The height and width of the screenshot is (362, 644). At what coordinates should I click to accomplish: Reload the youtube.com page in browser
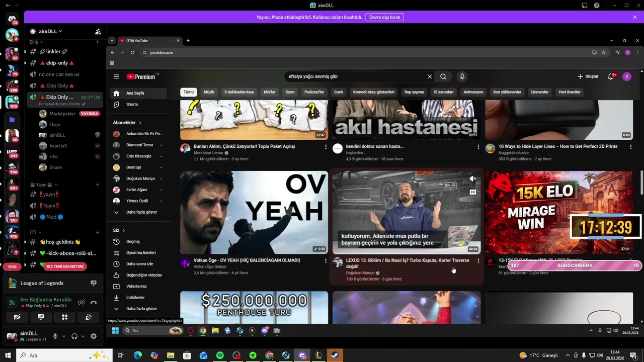pos(133,52)
